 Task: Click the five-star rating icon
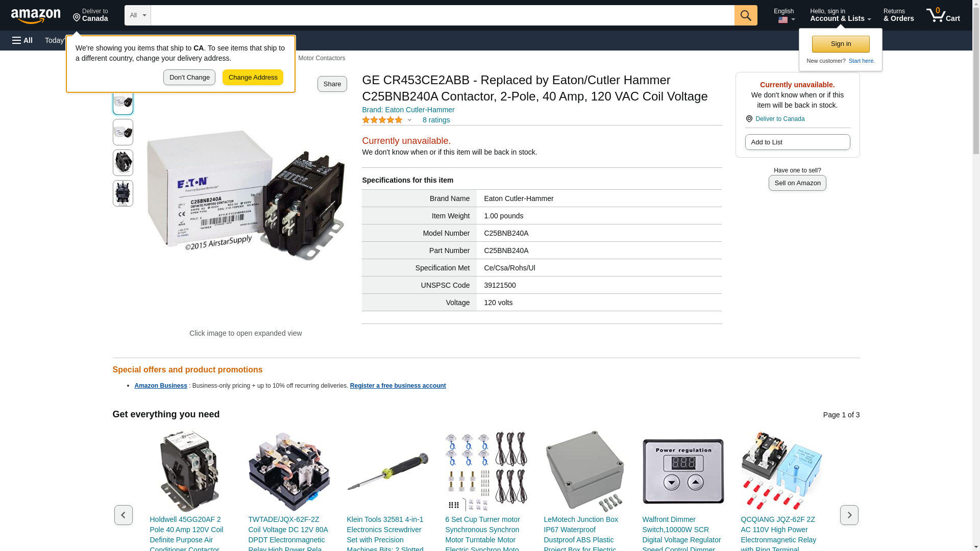[382, 120]
